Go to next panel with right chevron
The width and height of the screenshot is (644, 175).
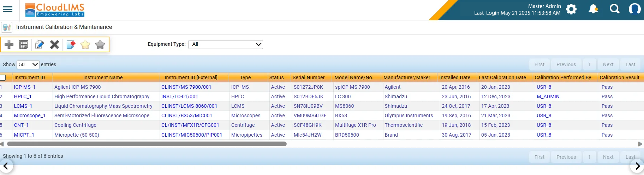638,166
